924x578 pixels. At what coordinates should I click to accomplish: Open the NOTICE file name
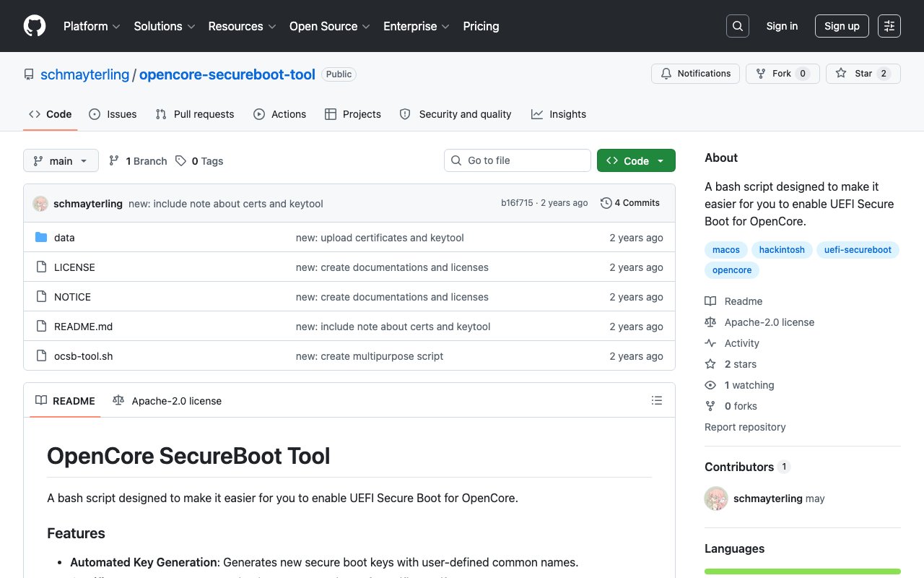click(x=72, y=297)
